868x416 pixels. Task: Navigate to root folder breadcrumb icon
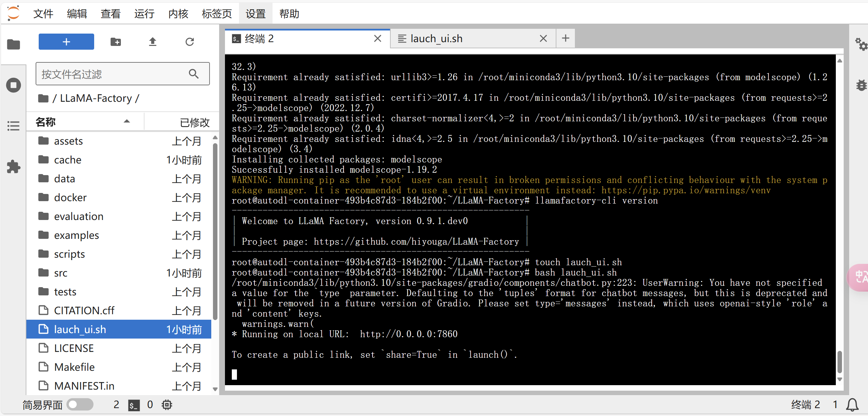pos(43,98)
